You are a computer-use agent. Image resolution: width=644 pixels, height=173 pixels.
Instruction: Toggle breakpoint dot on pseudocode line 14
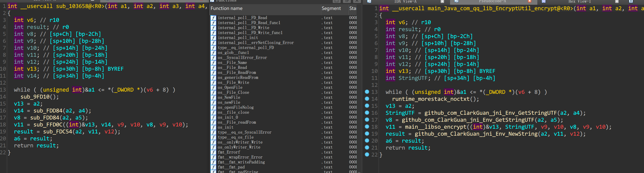click(367, 99)
